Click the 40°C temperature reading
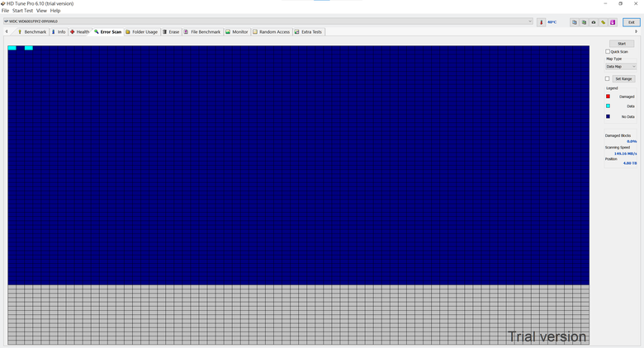 552,22
